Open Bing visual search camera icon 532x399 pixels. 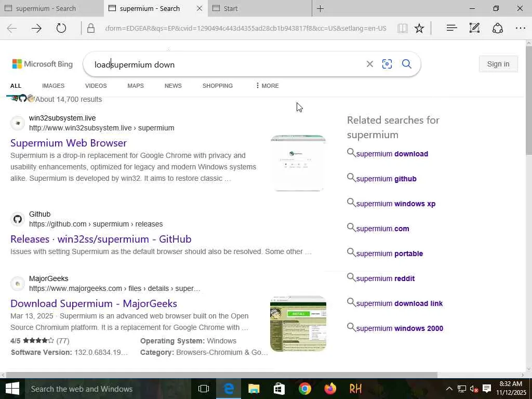click(x=387, y=64)
